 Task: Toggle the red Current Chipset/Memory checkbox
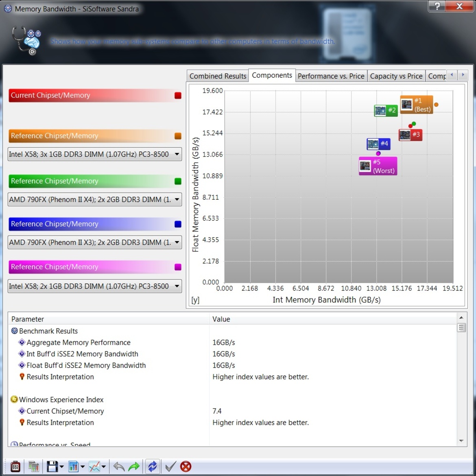click(x=178, y=95)
